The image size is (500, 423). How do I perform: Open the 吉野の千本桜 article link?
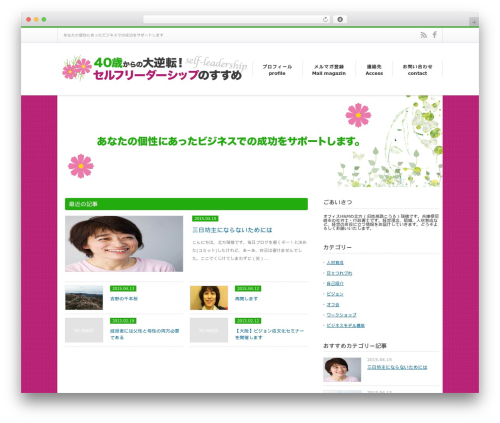[124, 299]
